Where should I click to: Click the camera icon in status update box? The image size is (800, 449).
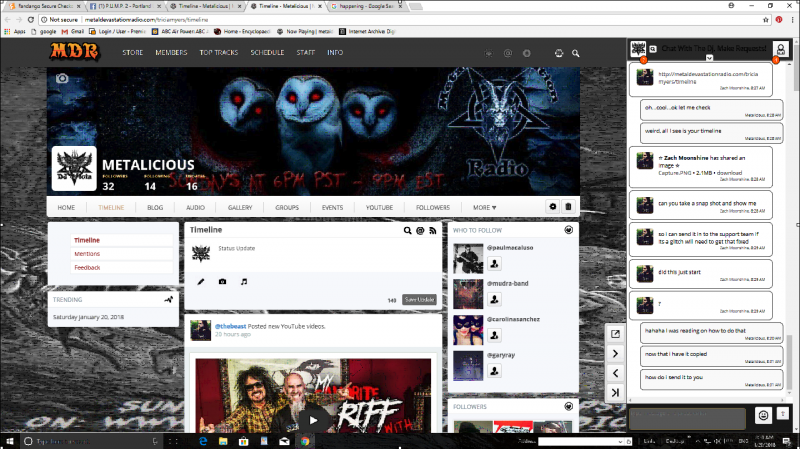222,282
